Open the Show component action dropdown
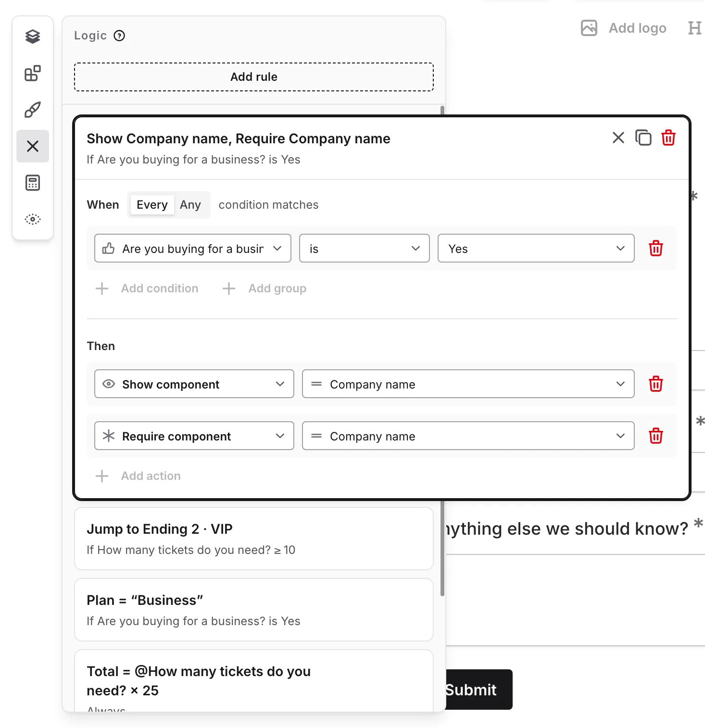Viewport: 705px width, 728px height. coord(194,384)
